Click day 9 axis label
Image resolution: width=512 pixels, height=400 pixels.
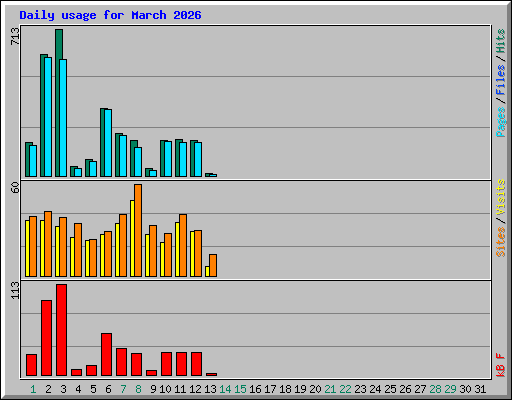153,389
